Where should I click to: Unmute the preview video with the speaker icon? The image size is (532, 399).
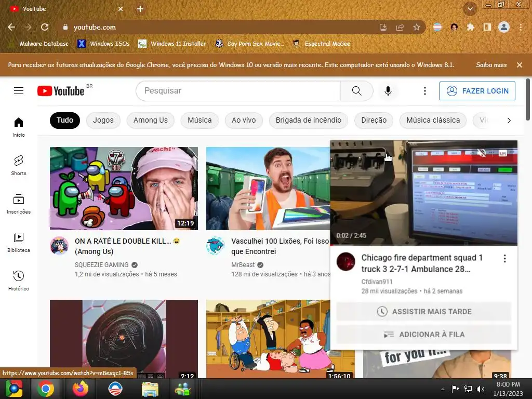(x=481, y=153)
